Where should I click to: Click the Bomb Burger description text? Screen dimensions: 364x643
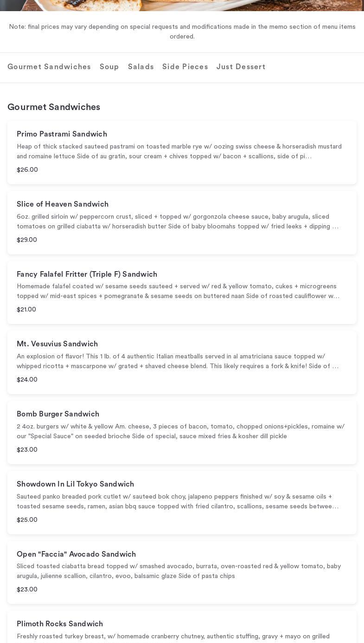[180, 431]
